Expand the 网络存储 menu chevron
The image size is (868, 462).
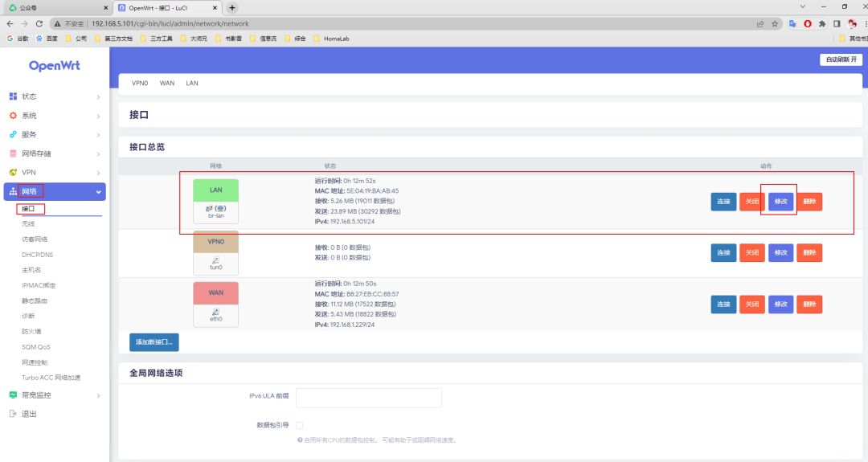click(x=99, y=153)
